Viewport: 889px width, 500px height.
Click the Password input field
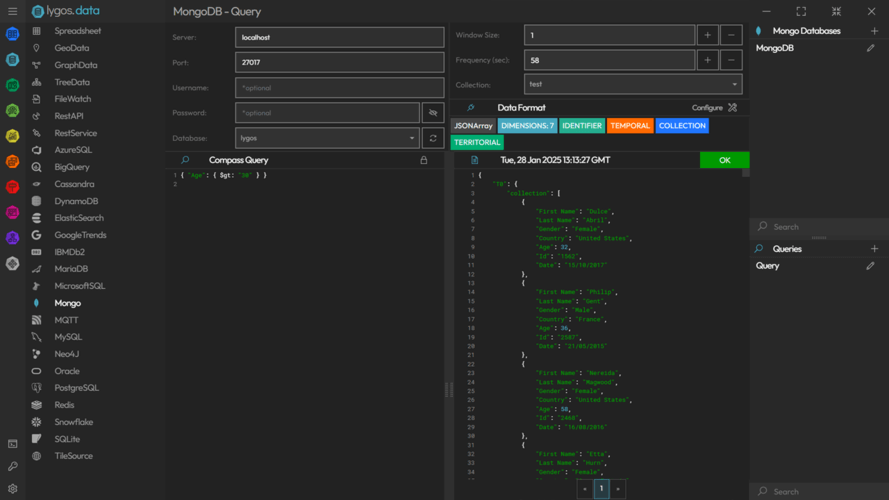[327, 113]
